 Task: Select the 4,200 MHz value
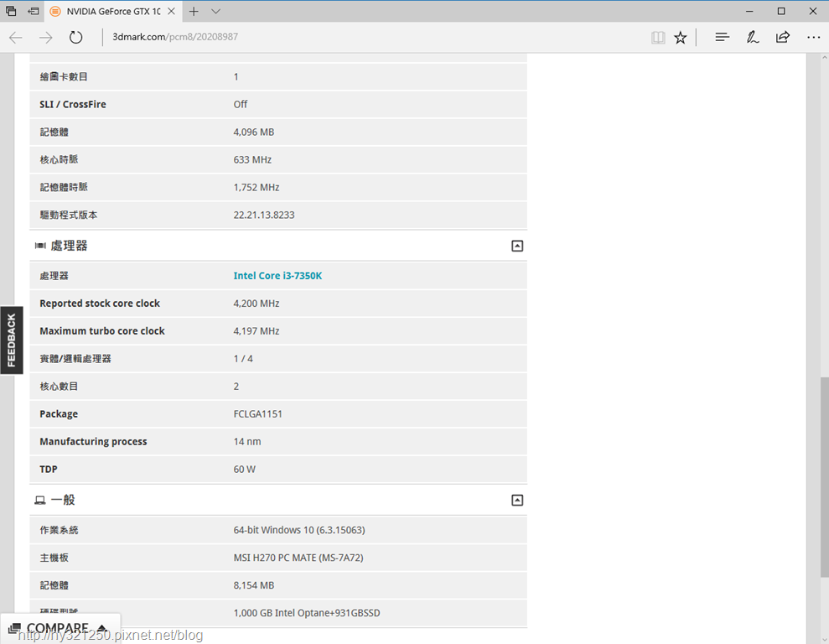coord(256,304)
